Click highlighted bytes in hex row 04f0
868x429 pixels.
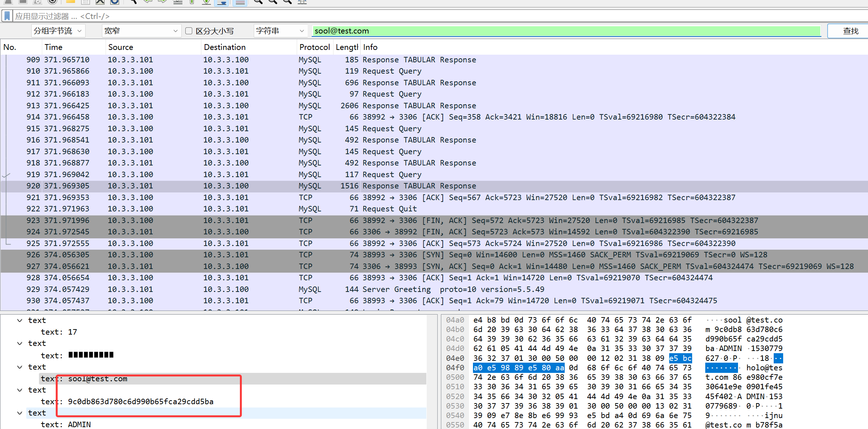click(519, 368)
